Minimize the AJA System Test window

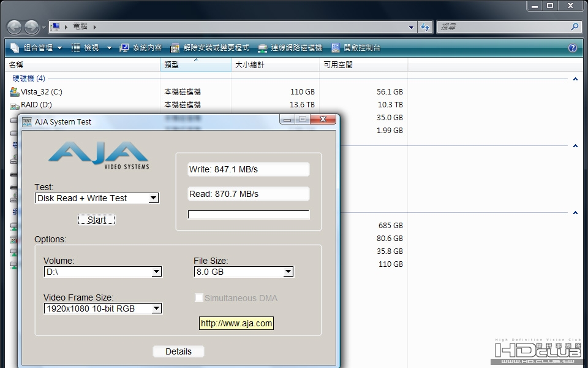tap(287, 120)
